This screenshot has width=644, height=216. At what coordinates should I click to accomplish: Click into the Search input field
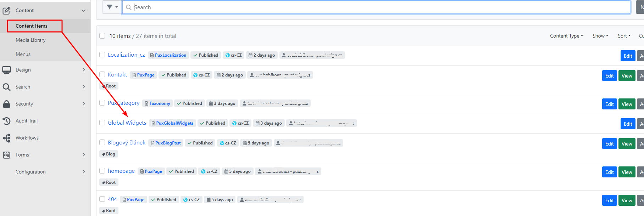[376, 7]
